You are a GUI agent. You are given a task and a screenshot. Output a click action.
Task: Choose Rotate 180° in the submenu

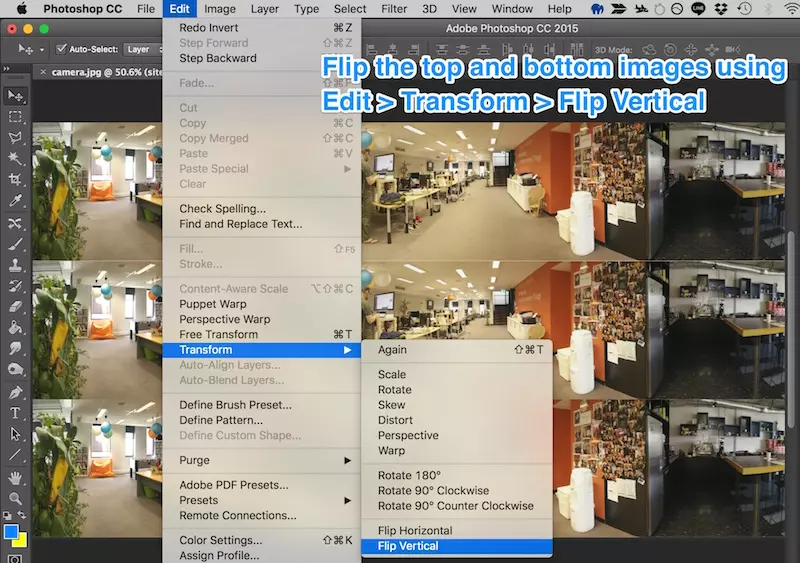pyautogui.click(x=457, y=475)
